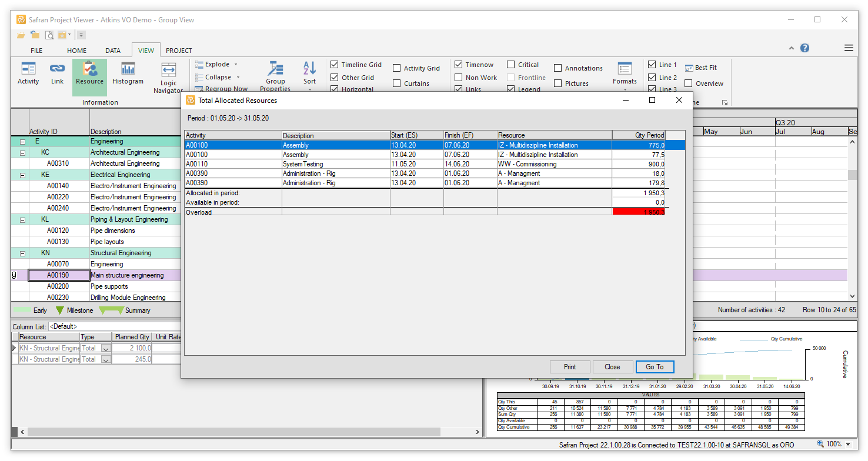The width and height of the screenshot is (868, 461).
Task: Uncheck the Line 2 checkbox
Action: point(652,78)
